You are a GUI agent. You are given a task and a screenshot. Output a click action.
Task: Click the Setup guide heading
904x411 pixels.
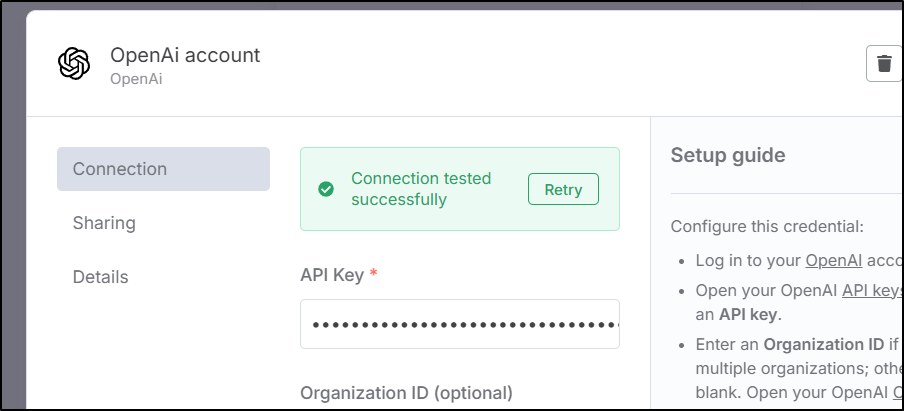tap(728, 155)
